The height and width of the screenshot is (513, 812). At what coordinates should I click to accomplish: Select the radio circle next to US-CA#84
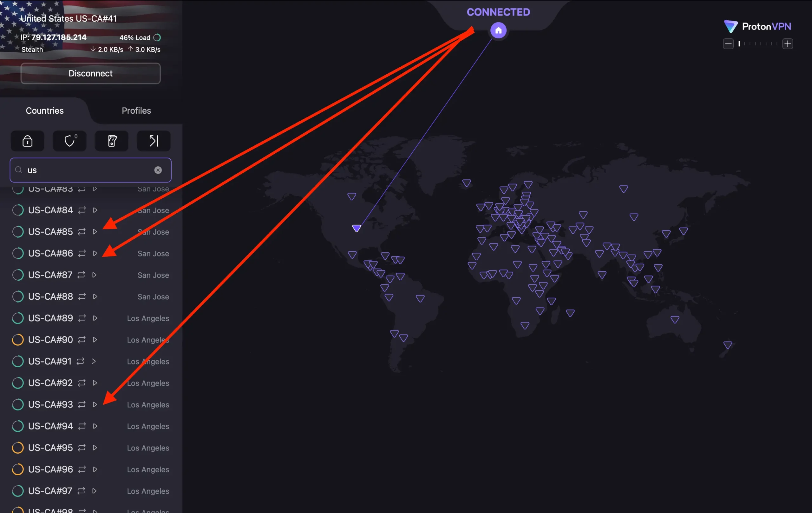[17, 210]
